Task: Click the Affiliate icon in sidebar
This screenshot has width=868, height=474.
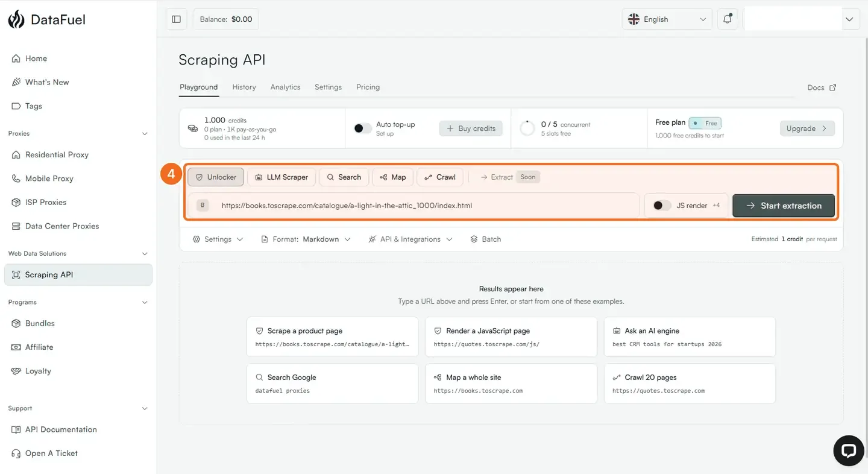Action: (x=16, y=347)
